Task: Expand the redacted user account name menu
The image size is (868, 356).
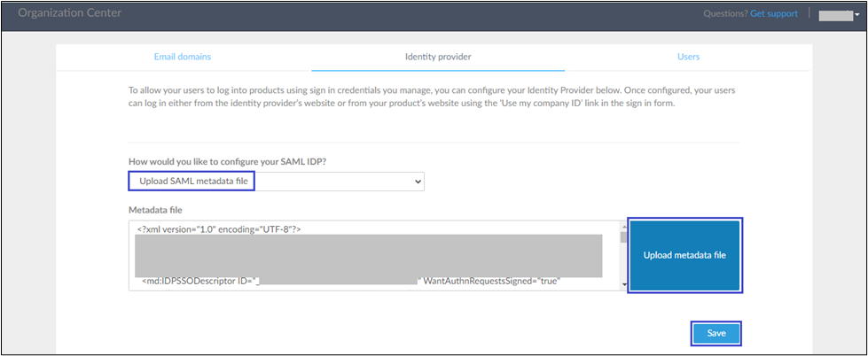Action: point(835,15)
